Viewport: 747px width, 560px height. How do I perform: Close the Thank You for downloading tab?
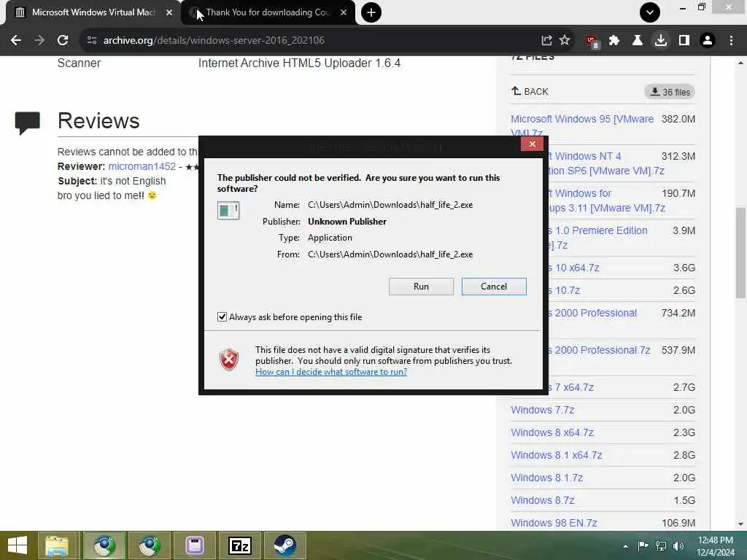click(344, 12)
